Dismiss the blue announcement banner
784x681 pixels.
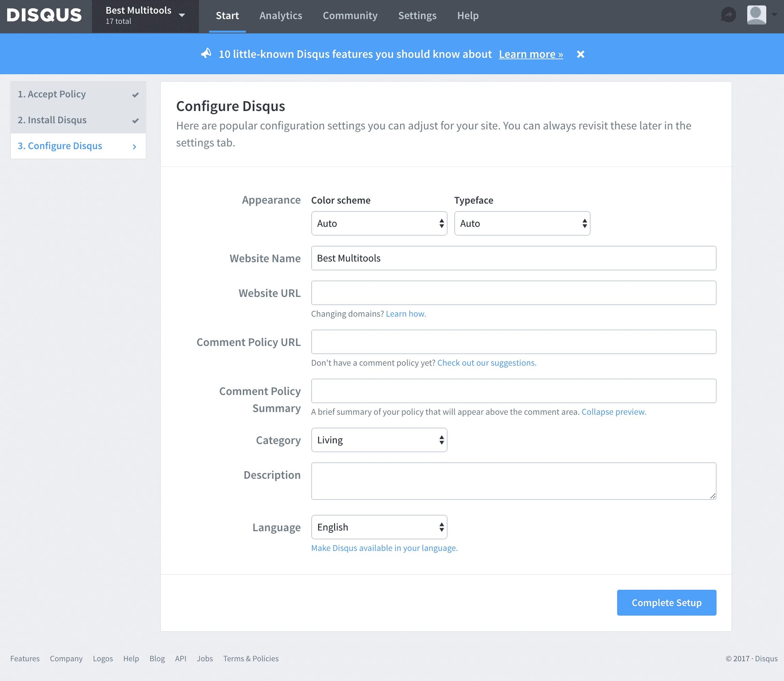point(580,54)
